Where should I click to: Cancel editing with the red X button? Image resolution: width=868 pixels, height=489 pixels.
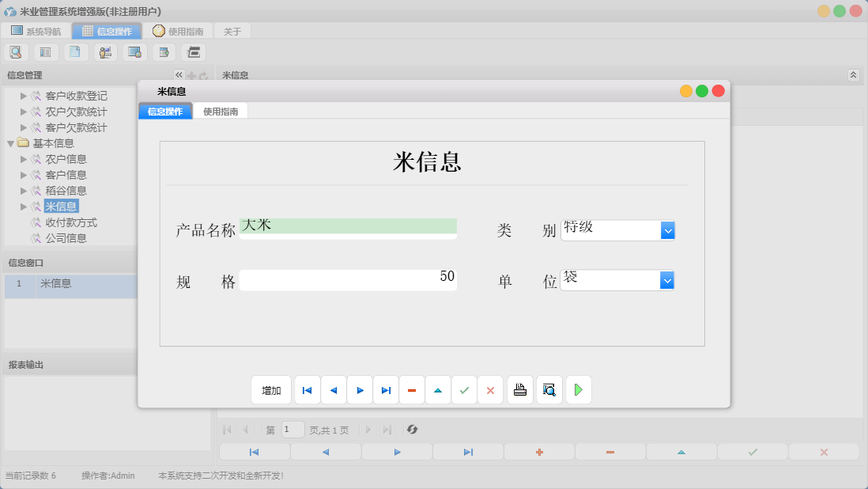(490, 389)
